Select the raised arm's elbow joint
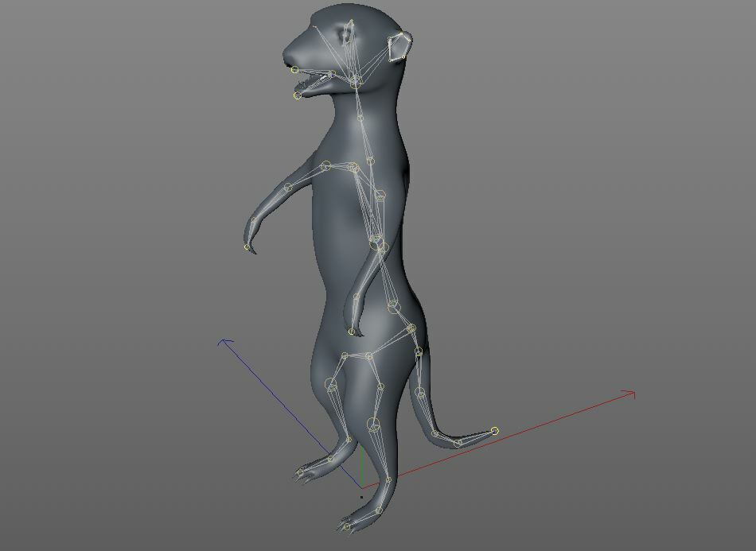Image resolution: width=756 pixels, height=551 pixels. (288, 188)
